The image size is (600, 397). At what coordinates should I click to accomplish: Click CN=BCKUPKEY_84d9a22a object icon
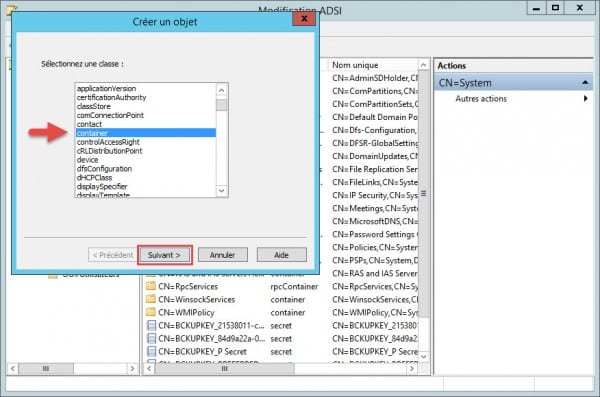pyautogui.click(x=152, y=338)
